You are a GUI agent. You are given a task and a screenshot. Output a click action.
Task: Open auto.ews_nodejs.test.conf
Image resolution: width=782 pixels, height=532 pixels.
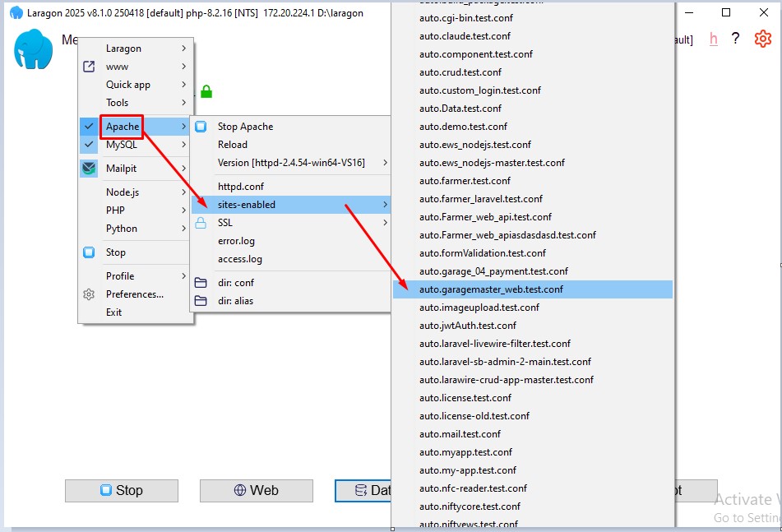coord(533,145)
